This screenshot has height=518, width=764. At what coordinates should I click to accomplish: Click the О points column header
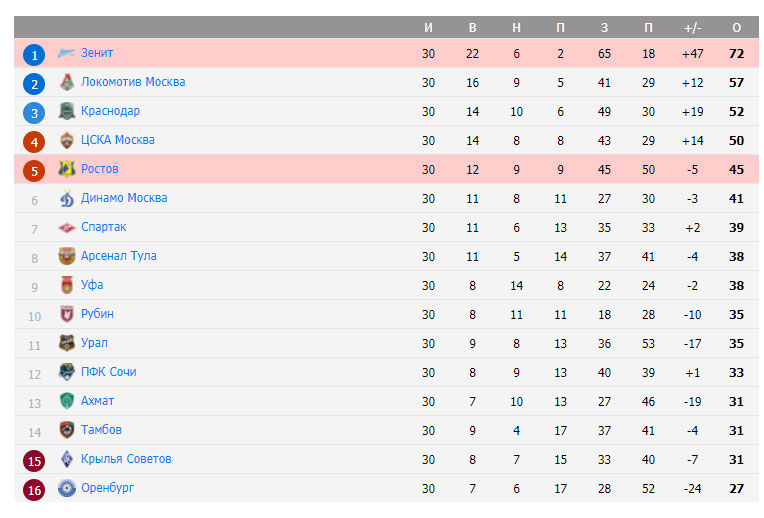coord(736,28)
